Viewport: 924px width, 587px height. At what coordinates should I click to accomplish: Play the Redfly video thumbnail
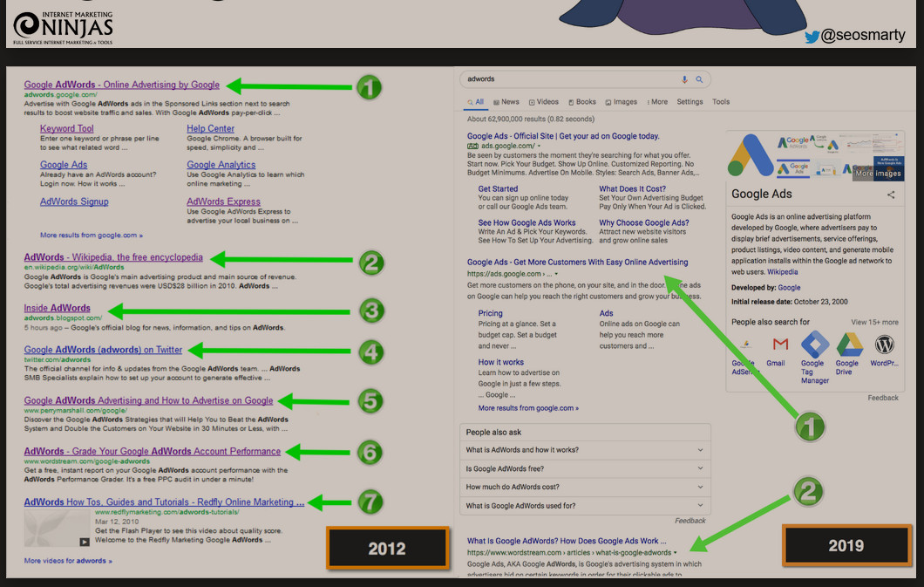click(58, 528)
